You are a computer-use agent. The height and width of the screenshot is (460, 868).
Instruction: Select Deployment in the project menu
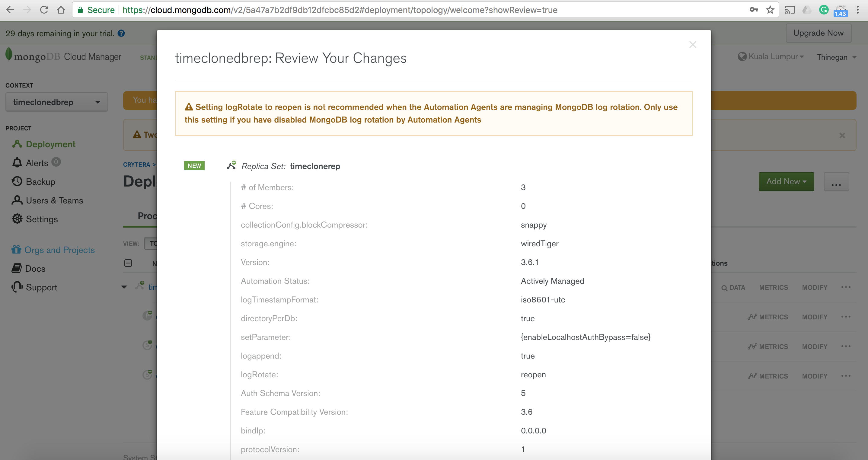[50, 144]
